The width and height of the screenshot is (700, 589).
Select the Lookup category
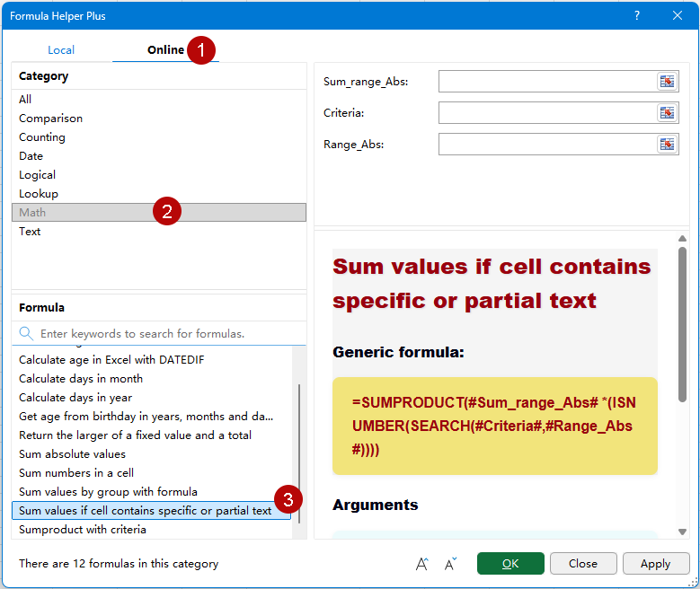[x=159, y=194]
